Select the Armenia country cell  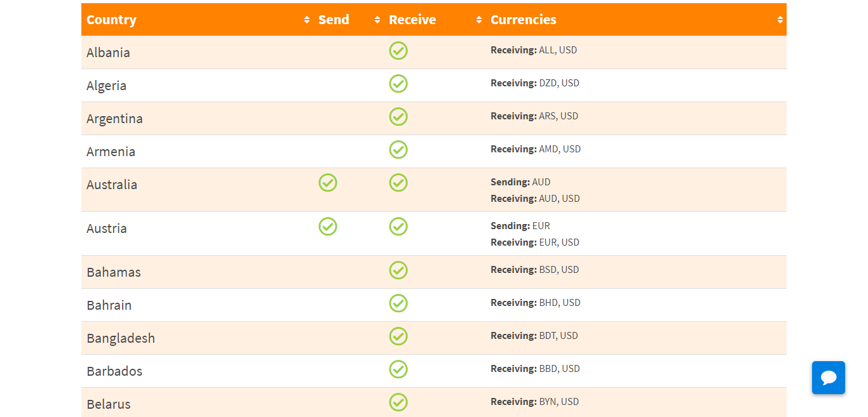(x=197, y=152)
